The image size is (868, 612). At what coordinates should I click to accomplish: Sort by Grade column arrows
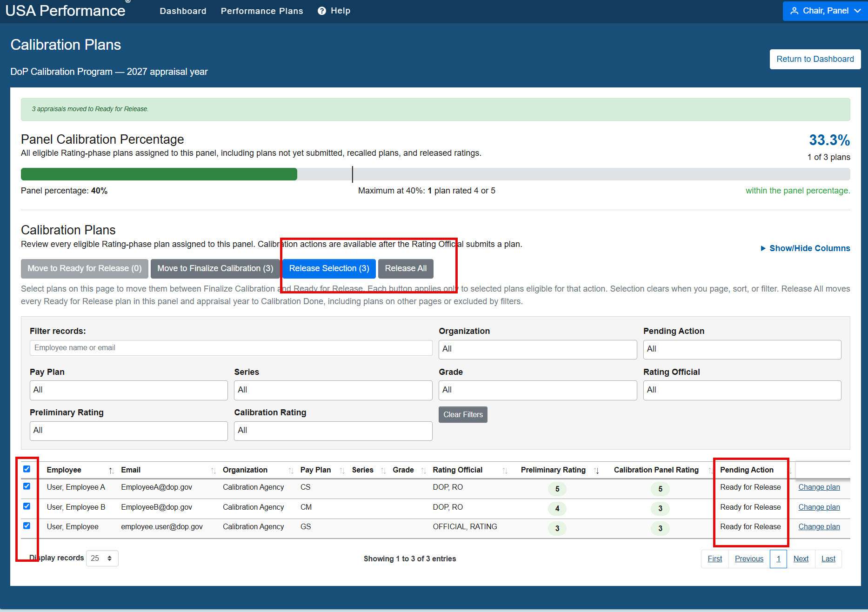point(423,471)
